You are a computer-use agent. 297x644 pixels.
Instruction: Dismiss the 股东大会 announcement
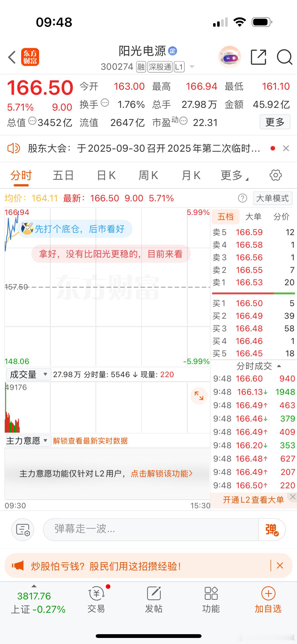(x=286, y=148)
